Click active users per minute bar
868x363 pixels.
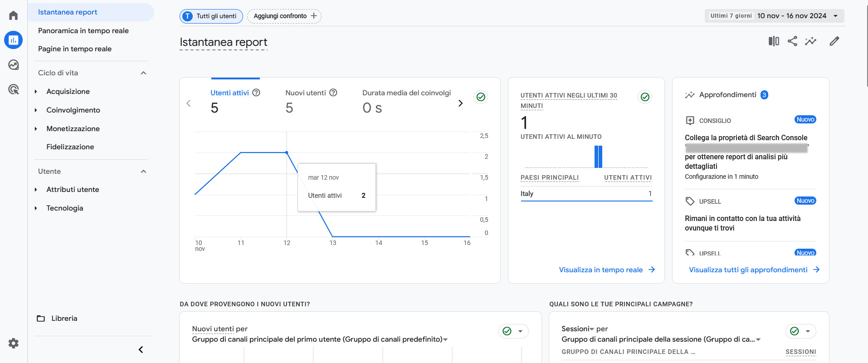click(x=598, y=157)
